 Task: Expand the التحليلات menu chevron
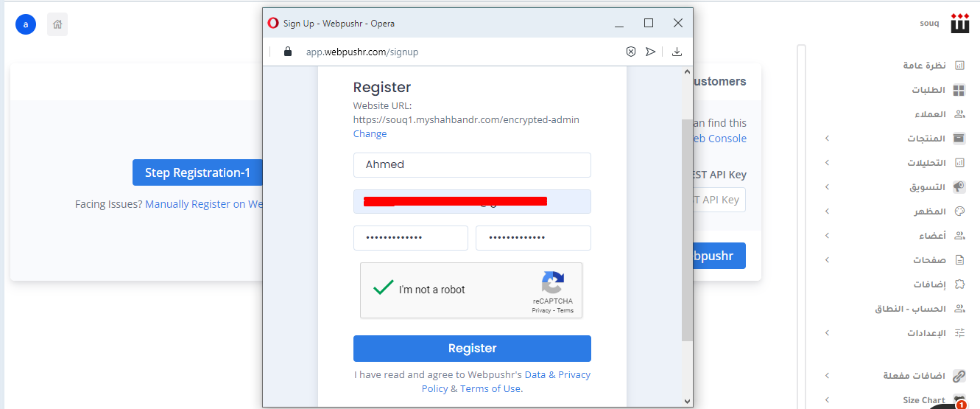click(x=827, y=163)
